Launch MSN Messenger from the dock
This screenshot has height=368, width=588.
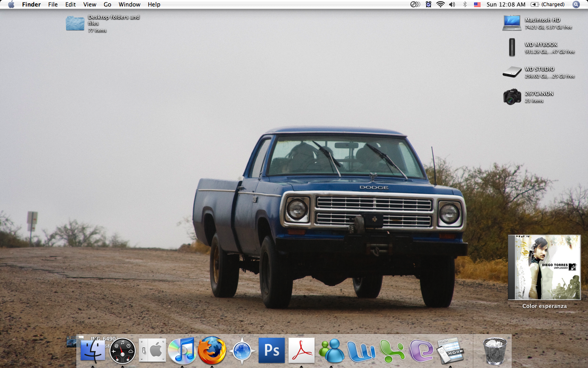point(331,351)
